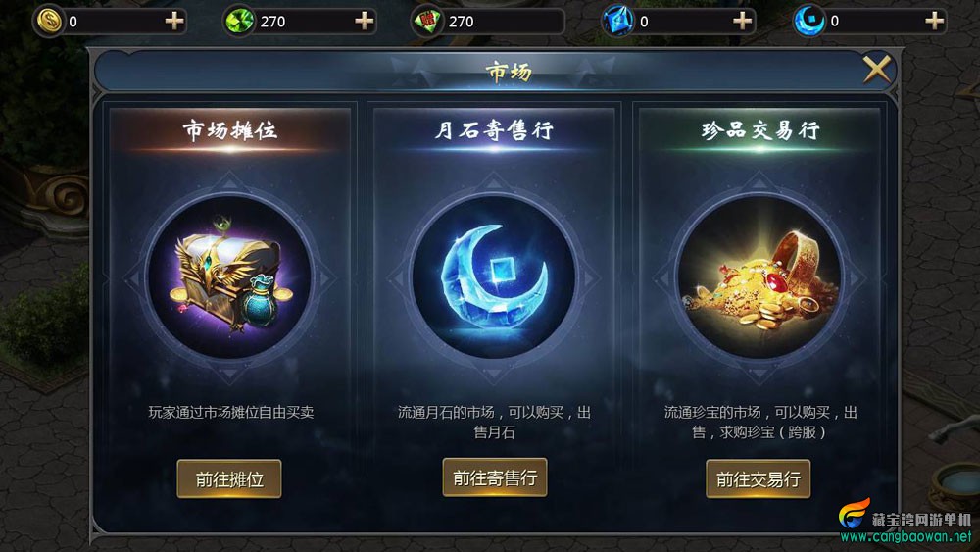Click the green gem currency icon

[x=239, y=22]
